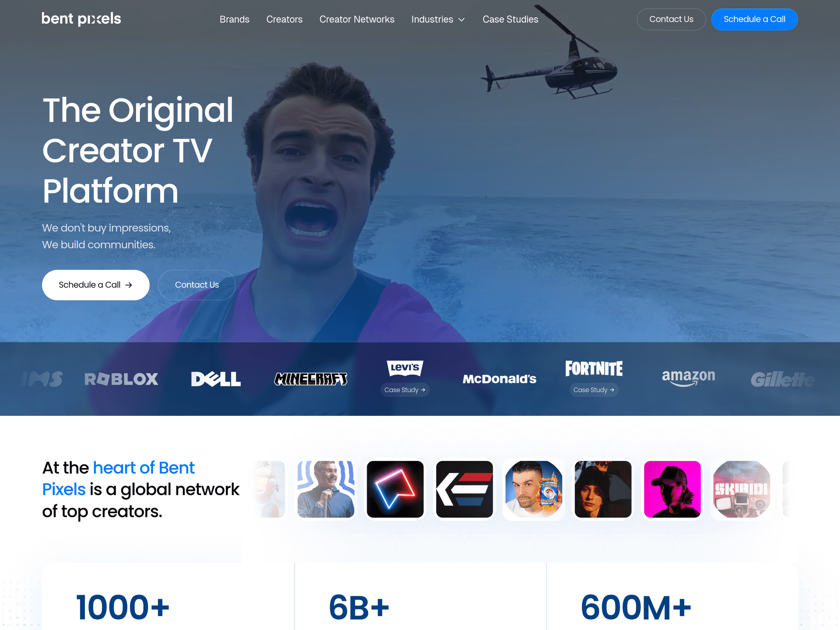Open Case Studies in the navigation
The image size is (840, 630).
[x=510, y=19]
